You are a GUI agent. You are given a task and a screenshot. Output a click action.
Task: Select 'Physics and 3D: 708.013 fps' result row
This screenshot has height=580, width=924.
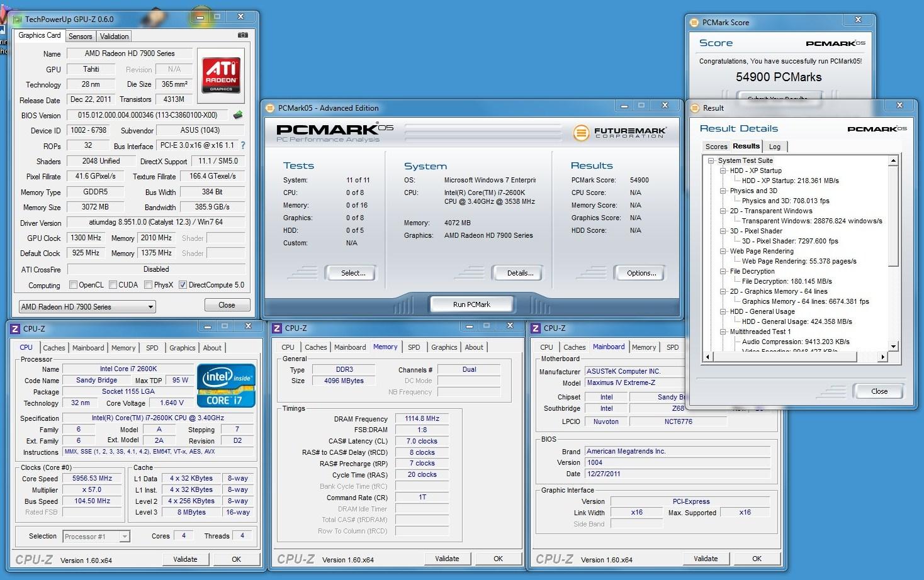point(786,201)
